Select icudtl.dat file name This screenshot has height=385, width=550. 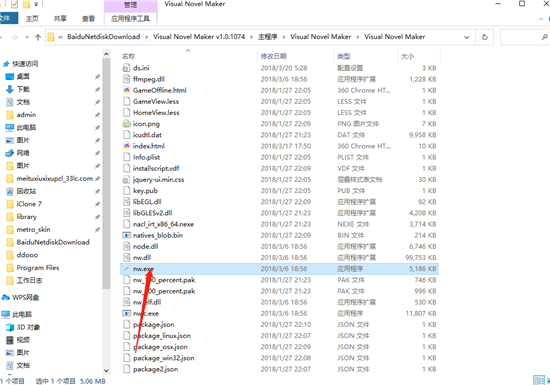click(x=147, y=135)
